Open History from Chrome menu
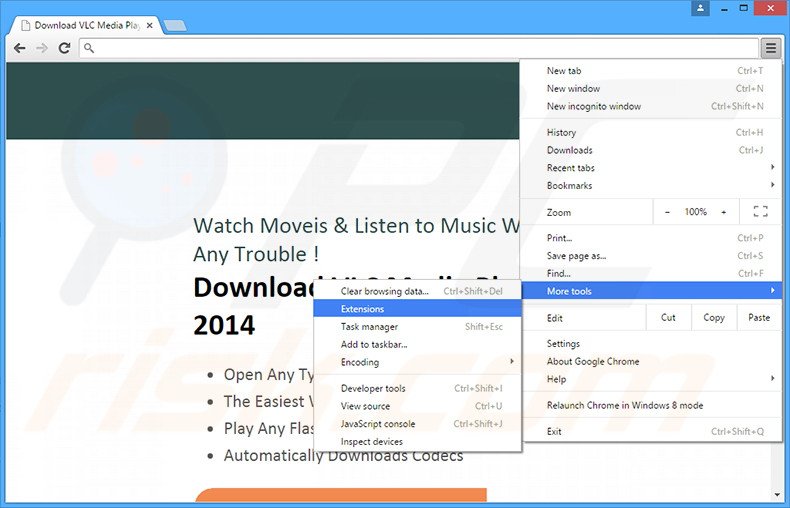The width and height of the screenshot is (790, 508). (650, 133)
